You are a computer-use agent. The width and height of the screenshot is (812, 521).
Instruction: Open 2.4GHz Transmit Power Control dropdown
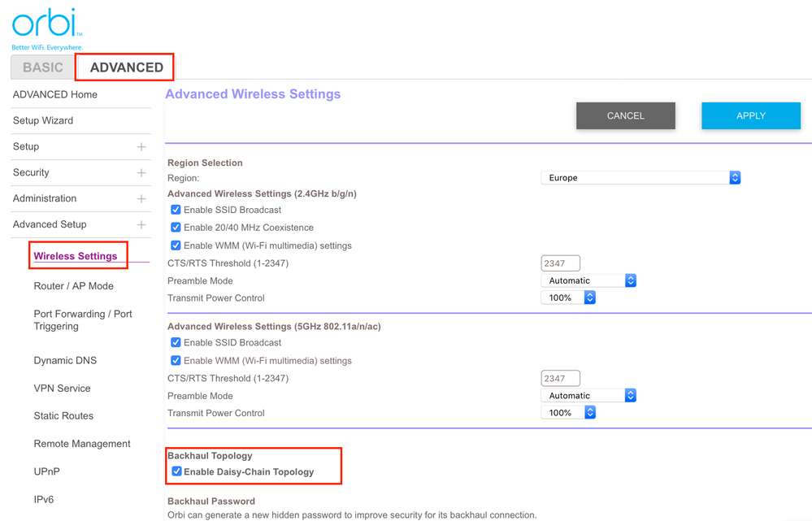pos(568,297)
